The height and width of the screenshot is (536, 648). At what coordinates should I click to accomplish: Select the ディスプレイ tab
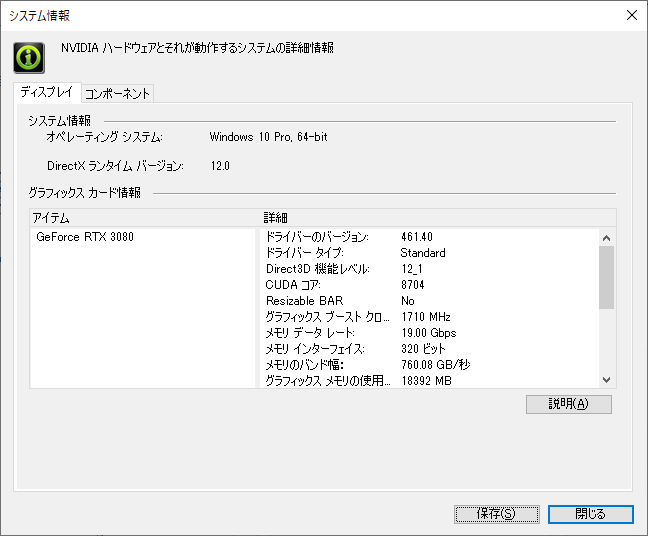tap(47, 92)
